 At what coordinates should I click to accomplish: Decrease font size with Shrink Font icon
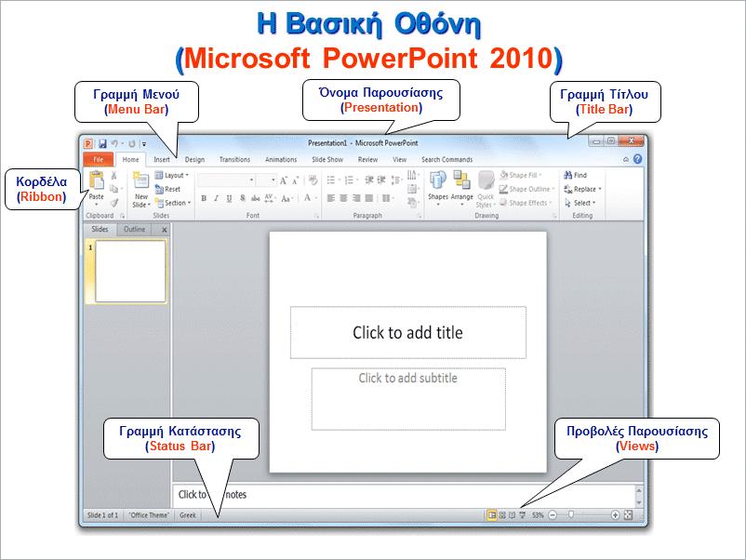point(296,180)
